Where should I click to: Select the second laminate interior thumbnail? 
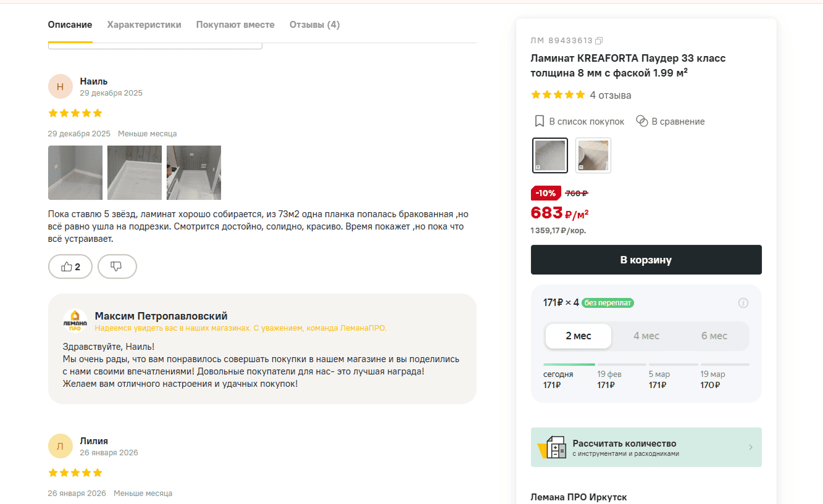tap(593, 155)
